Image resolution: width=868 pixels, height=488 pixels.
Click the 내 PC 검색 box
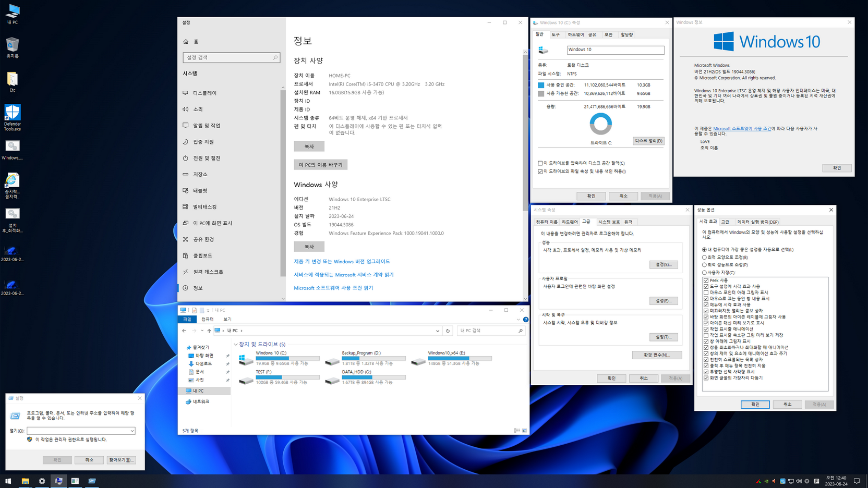coord(490,331)
